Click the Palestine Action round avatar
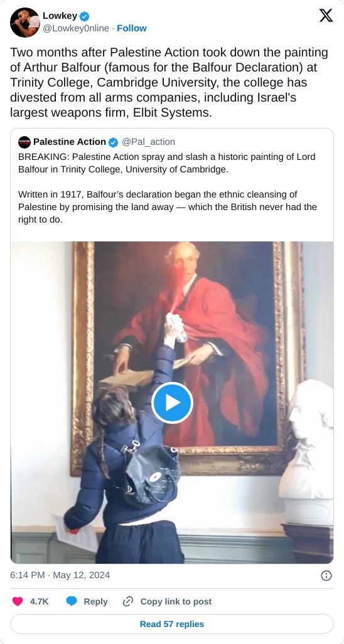The width and height of the screenshot is (344, 644). coord(24,142)
